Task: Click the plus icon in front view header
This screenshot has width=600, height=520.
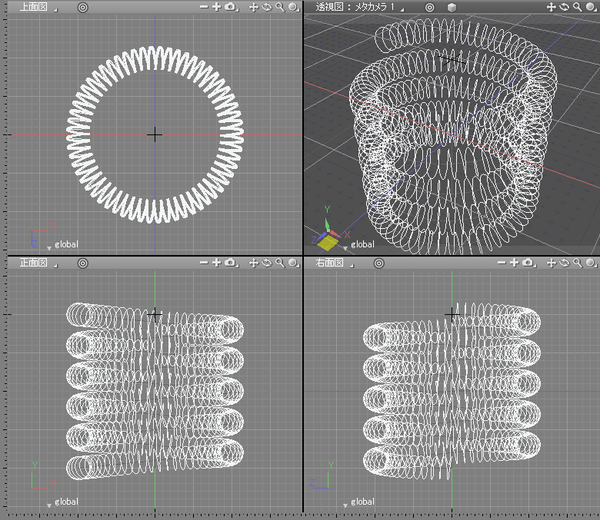Action: 217,262
